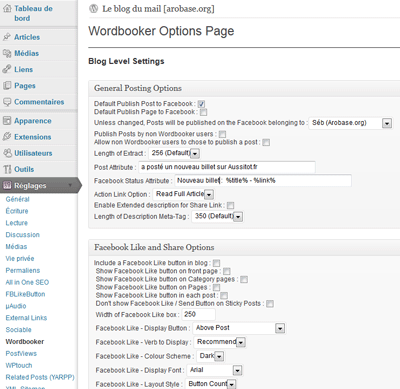Click the Apparence icon
The width and height of the screenshot is (400, 389).
tap(7, 121)
